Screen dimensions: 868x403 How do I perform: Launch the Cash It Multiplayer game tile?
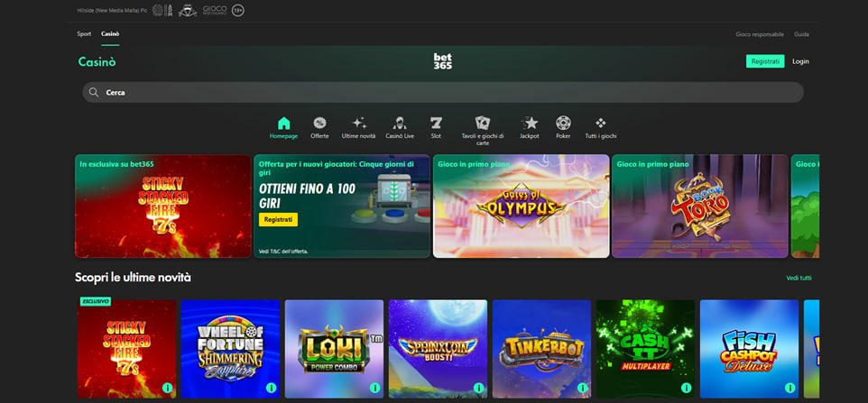(x=645, y=349)
